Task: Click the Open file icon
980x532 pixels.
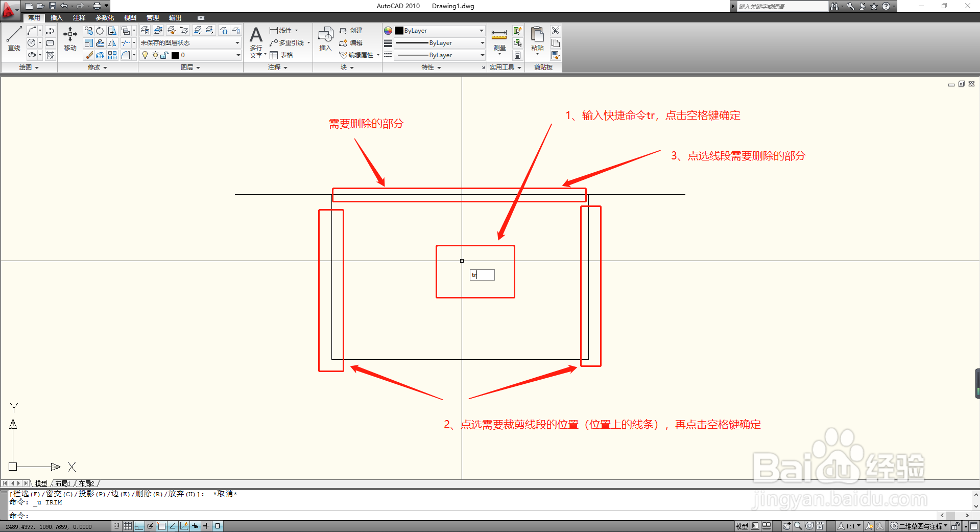Action: click(40, 6)
